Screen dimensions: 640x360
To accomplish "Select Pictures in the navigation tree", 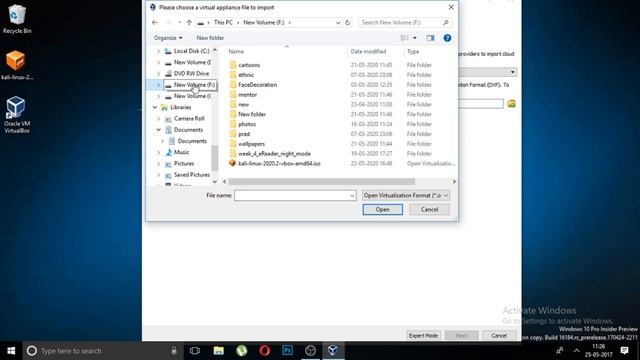I will coord(184,164).
